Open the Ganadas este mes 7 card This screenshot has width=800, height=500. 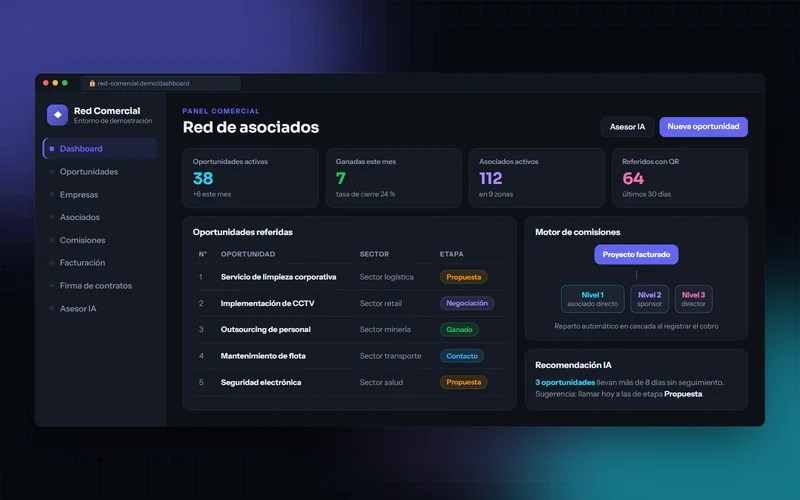pyautogui.click(x=393, y=178)
